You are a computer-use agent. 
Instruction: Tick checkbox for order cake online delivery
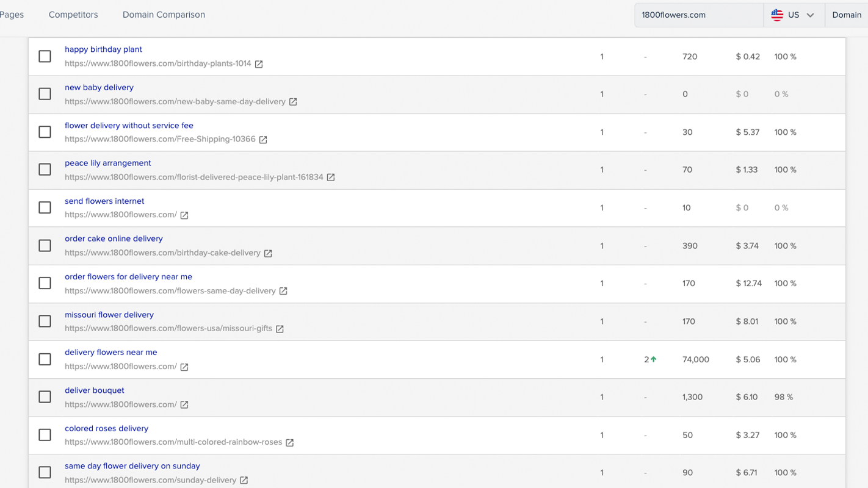click(x=45, y=246)
